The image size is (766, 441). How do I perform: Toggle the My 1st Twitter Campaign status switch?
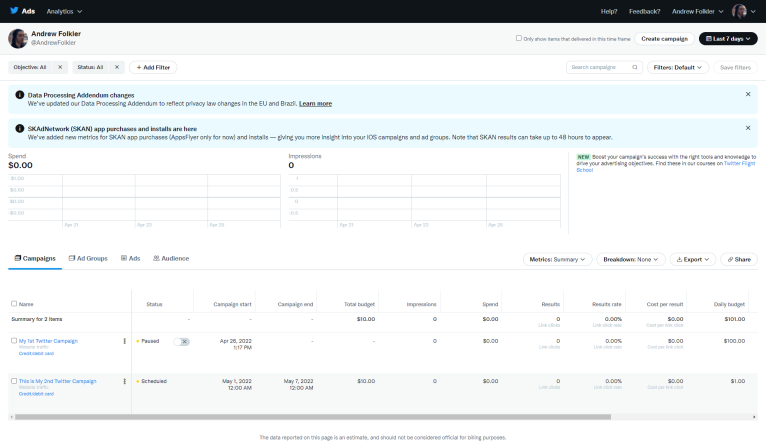pos(181,341)
